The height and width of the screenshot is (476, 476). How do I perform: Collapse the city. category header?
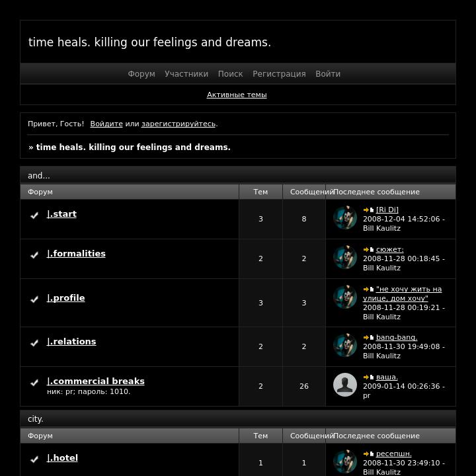238,418
